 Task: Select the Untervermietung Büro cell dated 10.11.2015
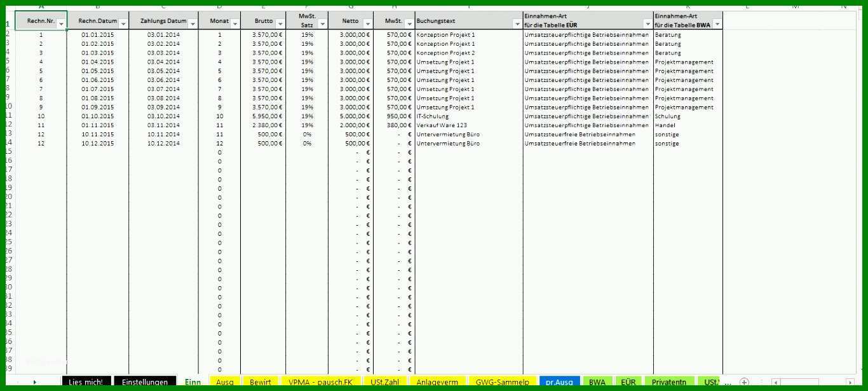(x=469, y=134)
